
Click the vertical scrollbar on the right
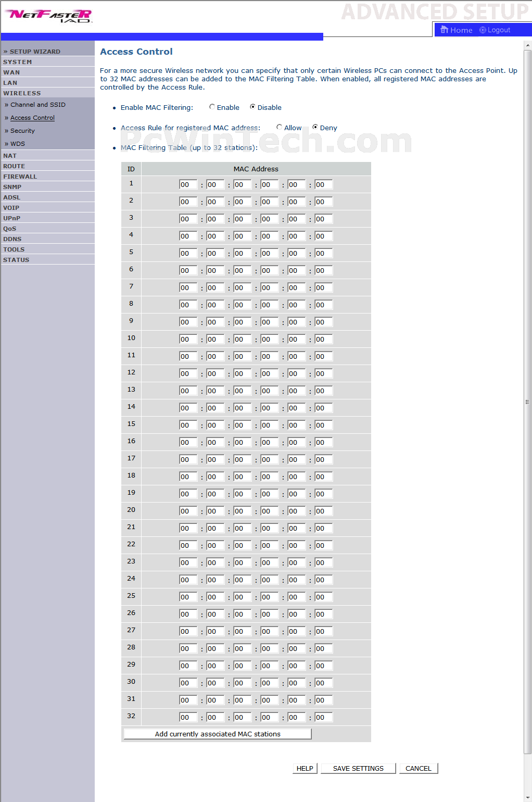[x=527, y=401]
